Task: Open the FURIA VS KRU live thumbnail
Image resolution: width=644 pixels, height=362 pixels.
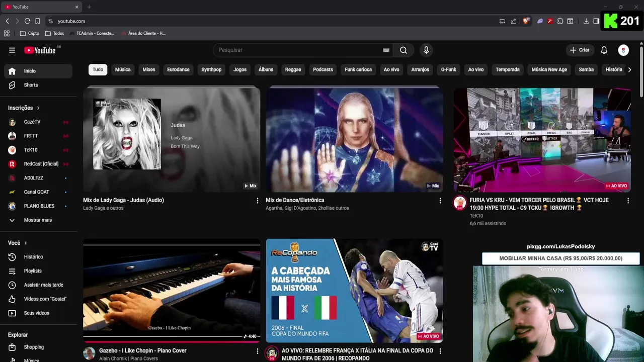Action: (542, 139)
